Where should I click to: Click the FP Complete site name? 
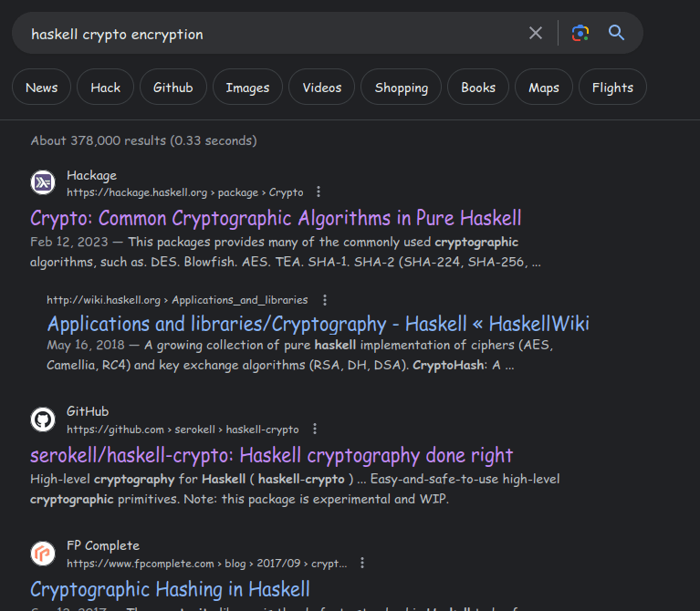click(103, 545)
